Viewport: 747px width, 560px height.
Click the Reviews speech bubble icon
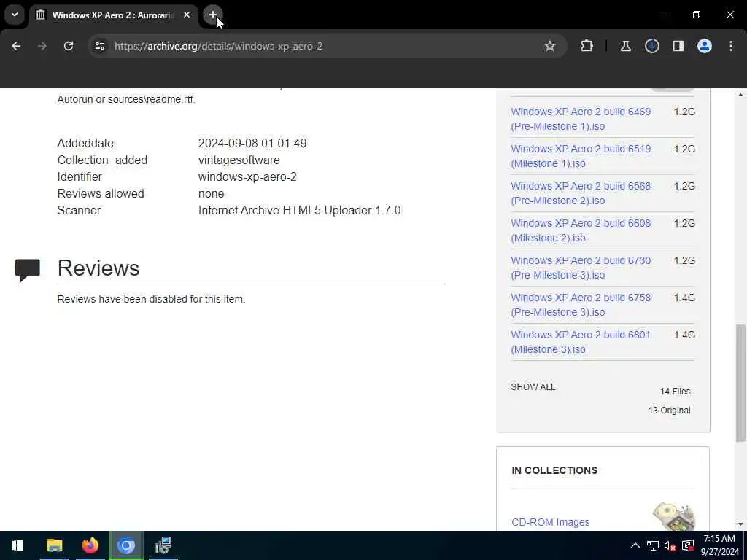[x=27, y=271]
